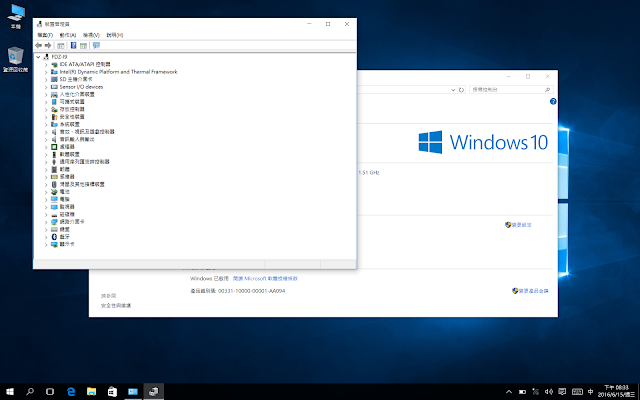Click the network adapter category icon

54,222
